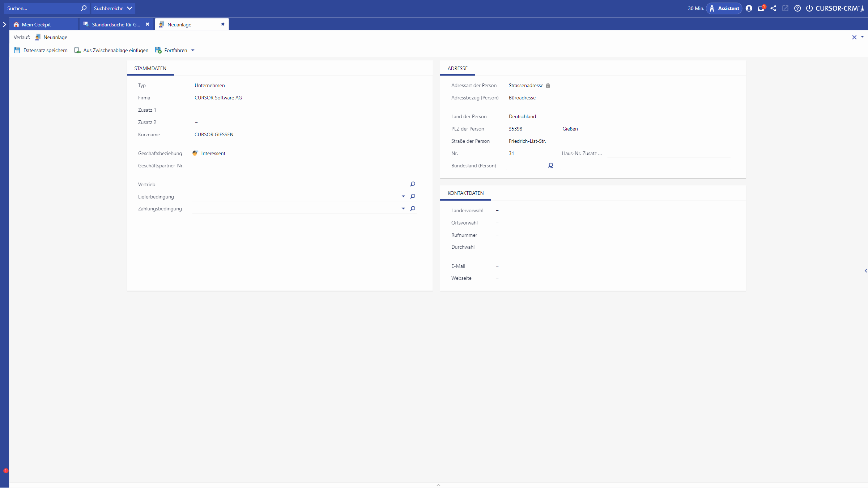The image size is (868, 488).
Task: Click the Bundesland (Person) search icon
Action: (x=551, y=165)
